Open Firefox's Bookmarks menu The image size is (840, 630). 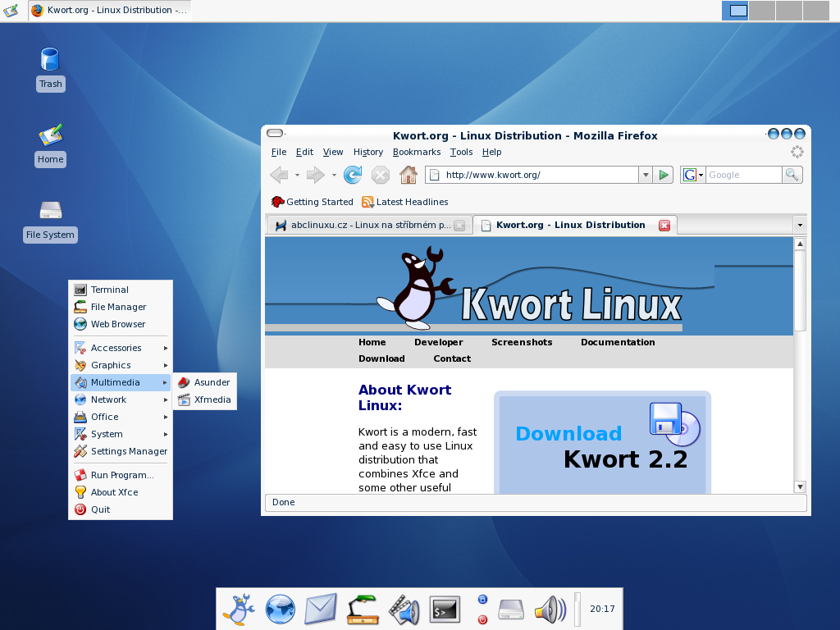coord(417,152)
